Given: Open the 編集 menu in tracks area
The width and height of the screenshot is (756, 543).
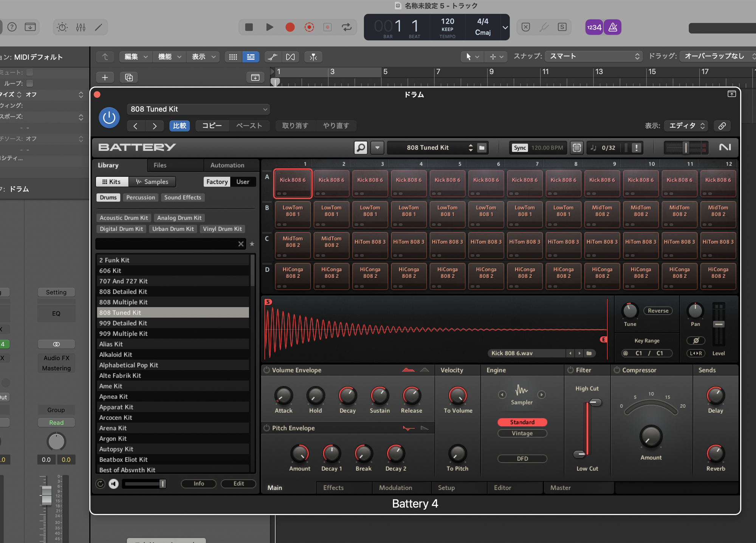Looking at the screenshot, I should (136, 57).
